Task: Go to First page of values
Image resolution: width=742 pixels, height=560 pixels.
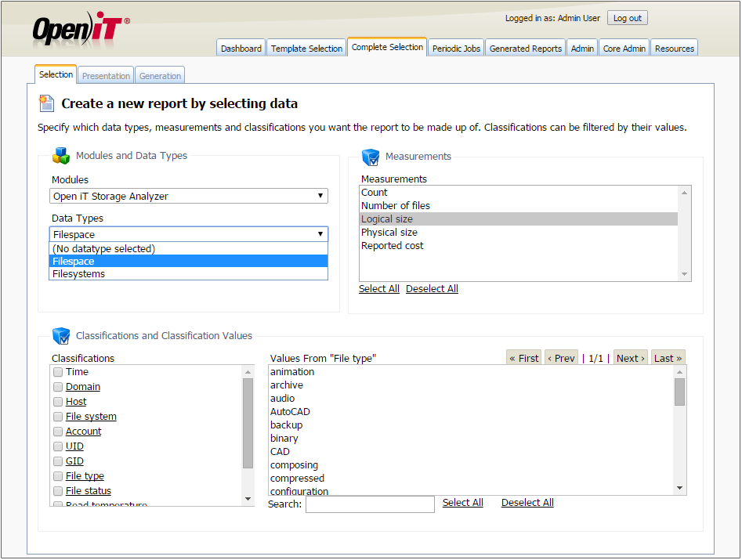Action: [524, 358]
